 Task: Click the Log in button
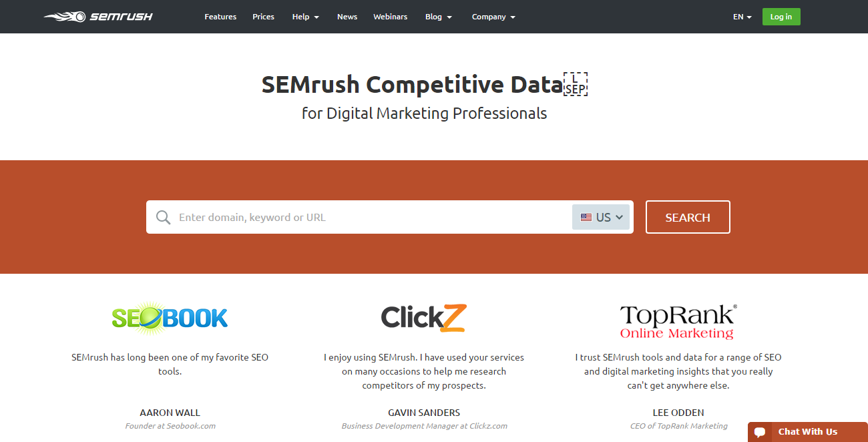[x=781, y=17]
